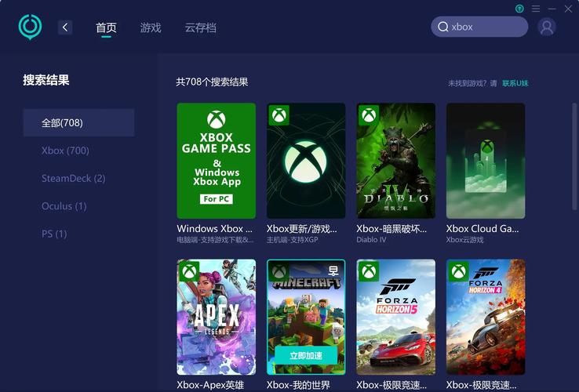Click the vertical scrollbar of results
This screenshot has height=392, width=579.
(574, 157)
